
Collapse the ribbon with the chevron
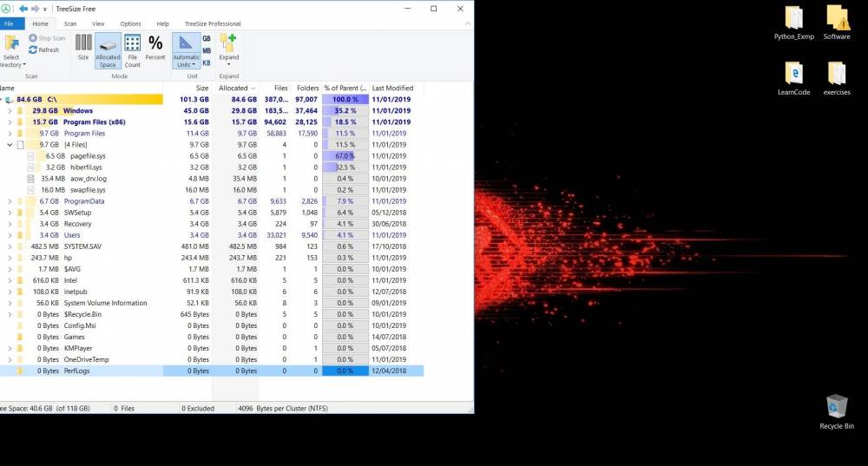[468, 23]
